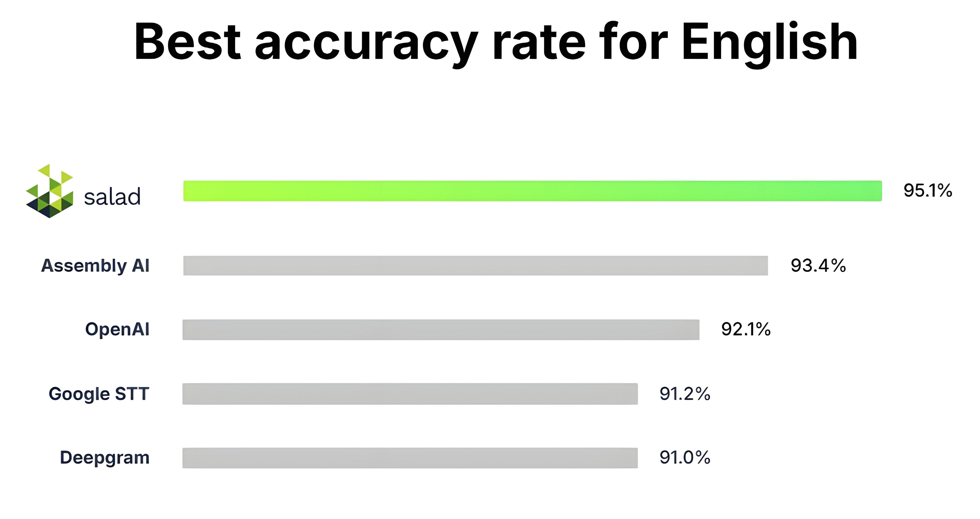Image resolution: width=980 pixels, height=519 pixels.
Task: Select the green salad accuracy bar
Action: [533, 191]
